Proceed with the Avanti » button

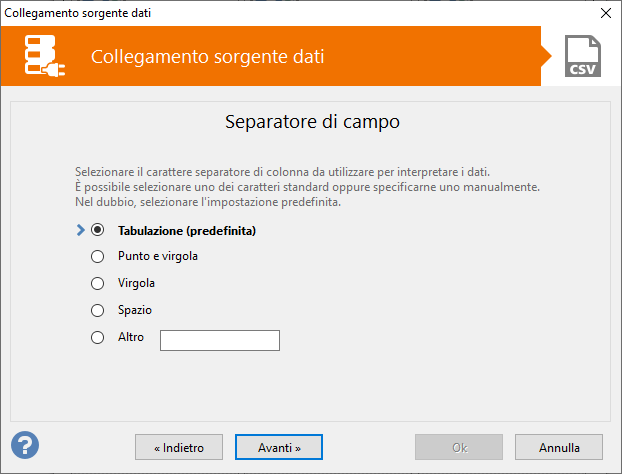(279, 447)
